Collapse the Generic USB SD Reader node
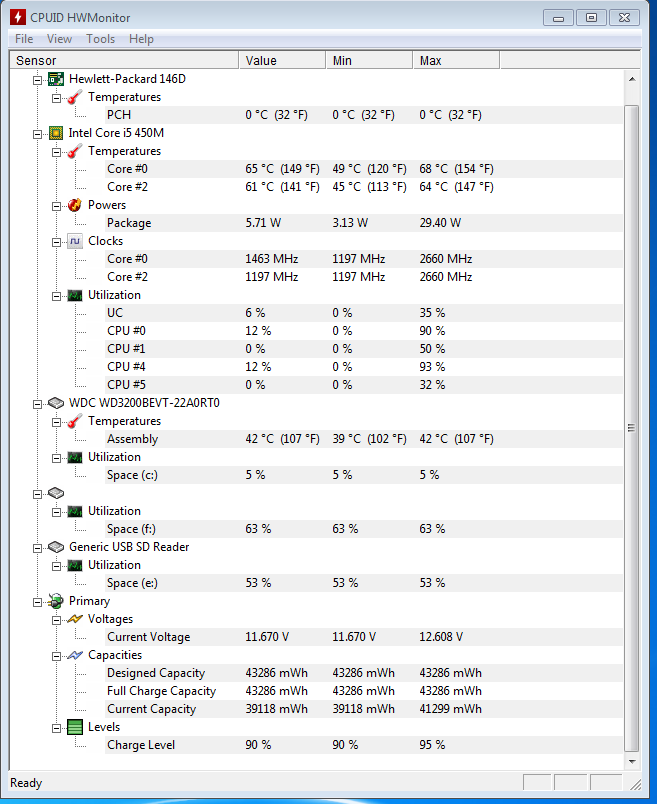657x804 pixels. click(37, 548)
